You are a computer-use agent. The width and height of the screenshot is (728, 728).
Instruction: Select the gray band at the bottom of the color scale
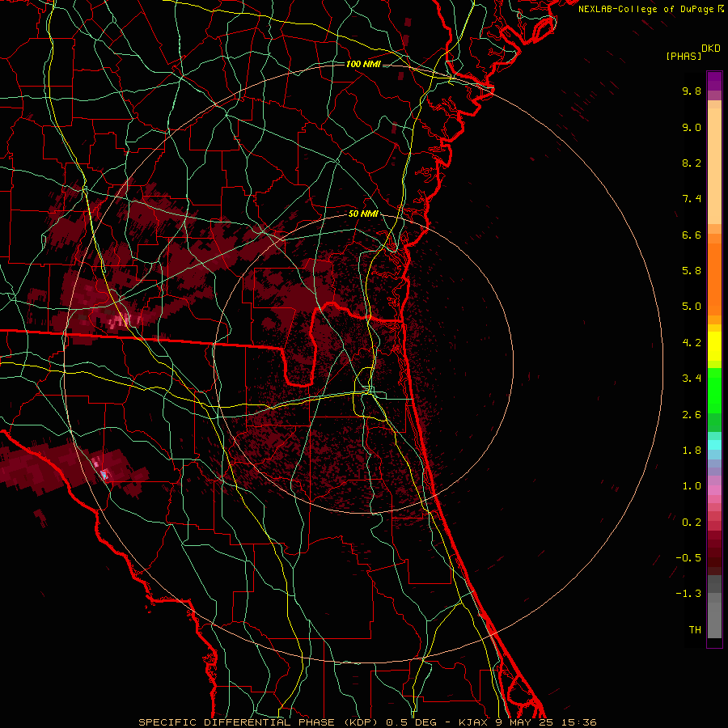(714, 607)
